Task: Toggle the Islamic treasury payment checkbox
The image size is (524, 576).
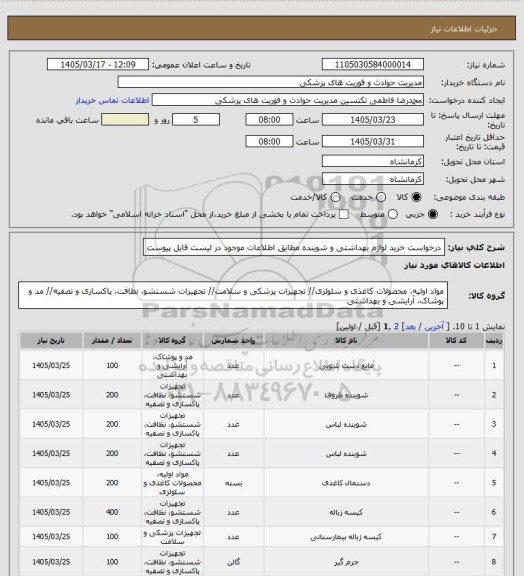Action: (344, 214)
